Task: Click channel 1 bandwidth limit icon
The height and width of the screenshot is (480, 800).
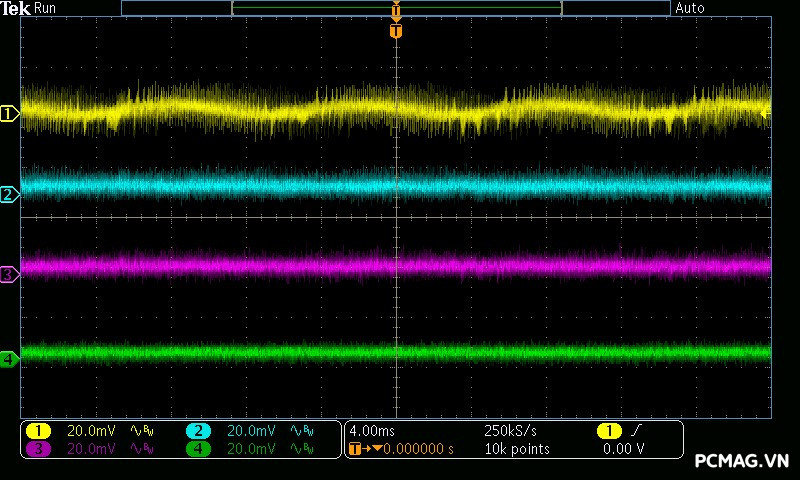Action: [x=144, y=431]
